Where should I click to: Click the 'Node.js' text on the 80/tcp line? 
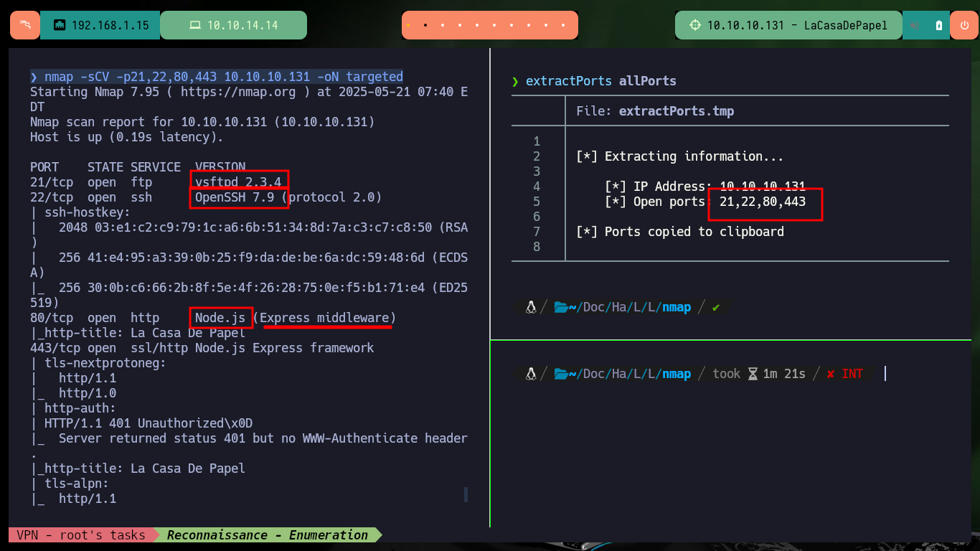tap(220, 318)
